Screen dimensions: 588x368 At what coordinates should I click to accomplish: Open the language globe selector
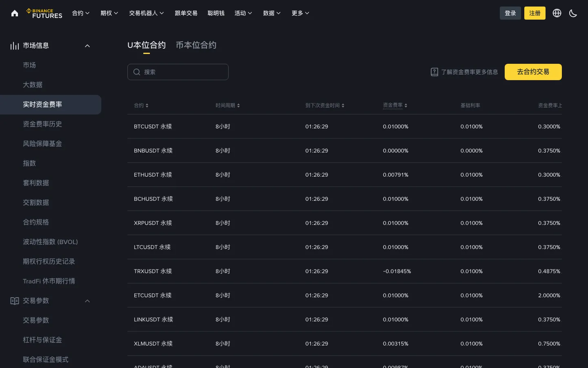pos(557,13)
